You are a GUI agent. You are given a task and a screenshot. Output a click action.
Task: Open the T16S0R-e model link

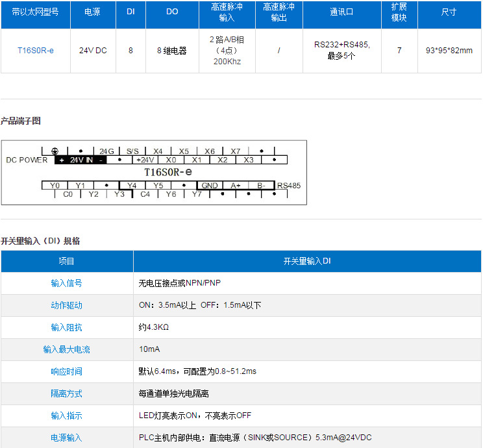(36, 51)
